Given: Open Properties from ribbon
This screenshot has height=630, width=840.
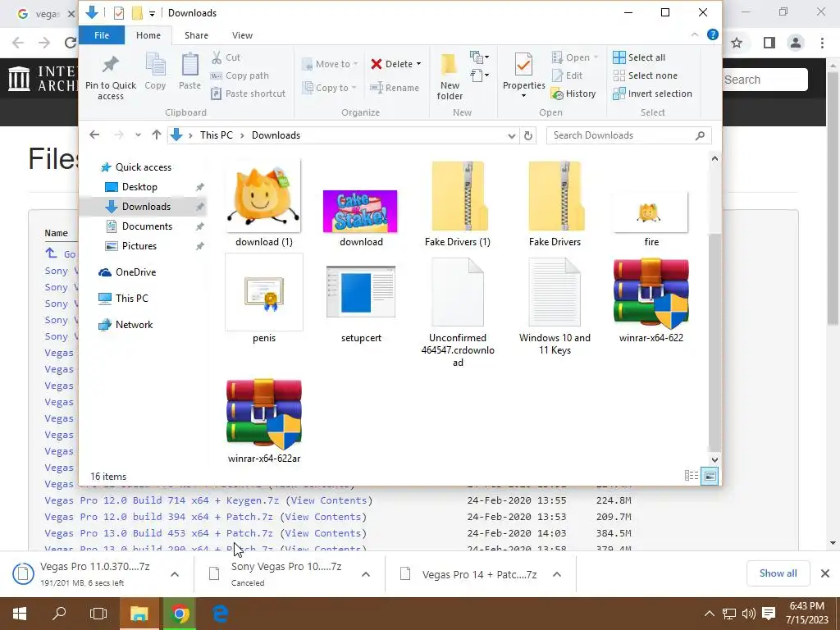Looking at the screenshot, I should (x=523, y=75).
